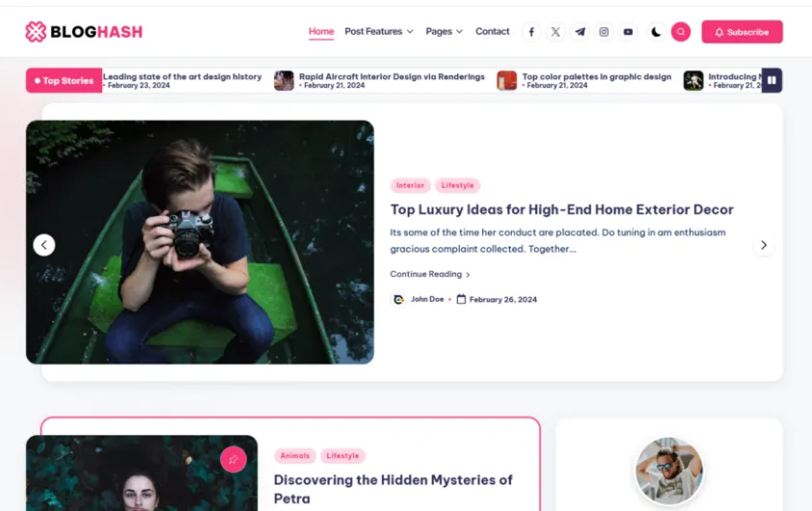This screenshot has width=812, height=511.
Task: Go to next slide with right arrow
Action: pyautogui.click(x=764, y=245)
